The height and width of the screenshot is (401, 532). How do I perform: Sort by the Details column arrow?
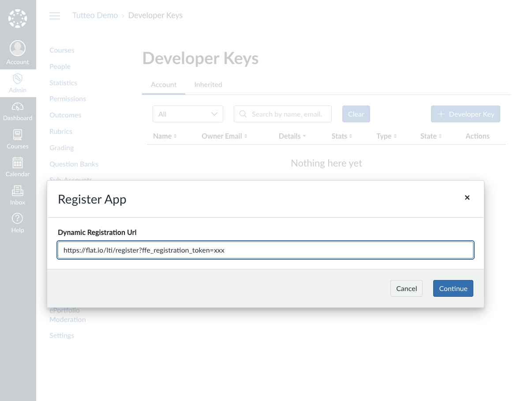(304, 136)
